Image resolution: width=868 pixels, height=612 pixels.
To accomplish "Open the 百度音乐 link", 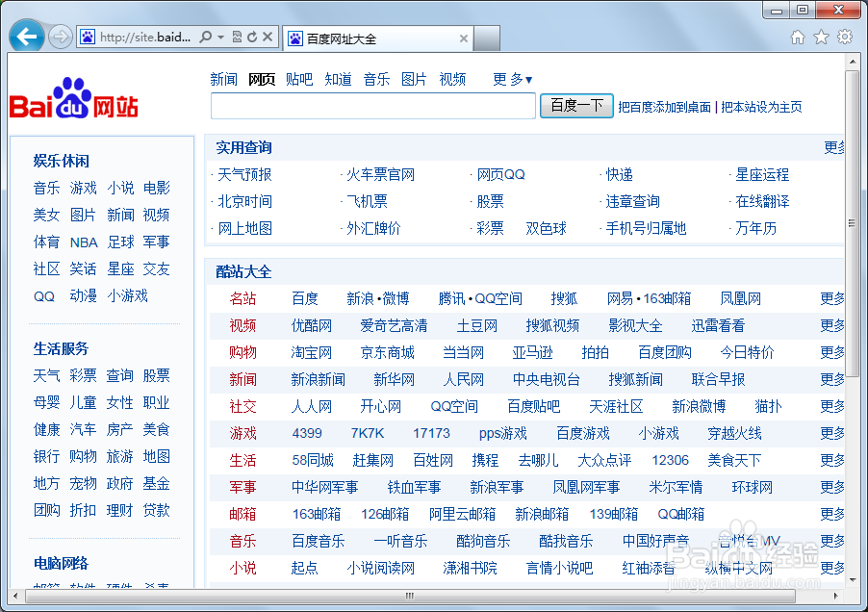I will click(319, 541).
